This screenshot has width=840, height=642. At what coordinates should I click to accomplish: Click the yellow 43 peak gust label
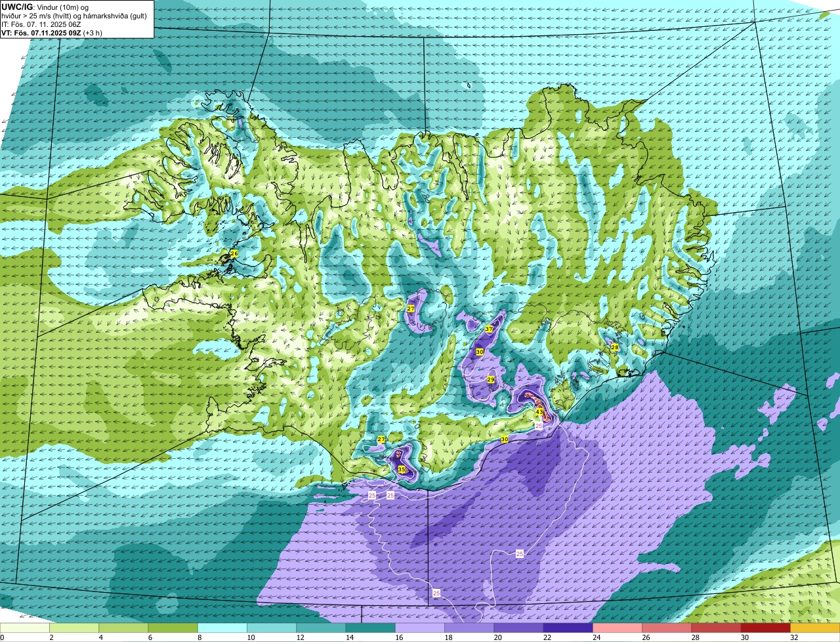tap(539, 412)
